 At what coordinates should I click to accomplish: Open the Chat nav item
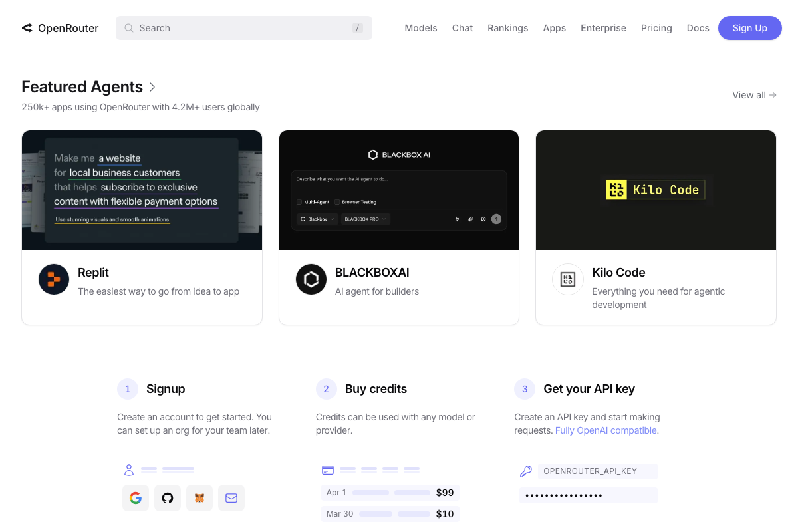(x=462, y=28)
